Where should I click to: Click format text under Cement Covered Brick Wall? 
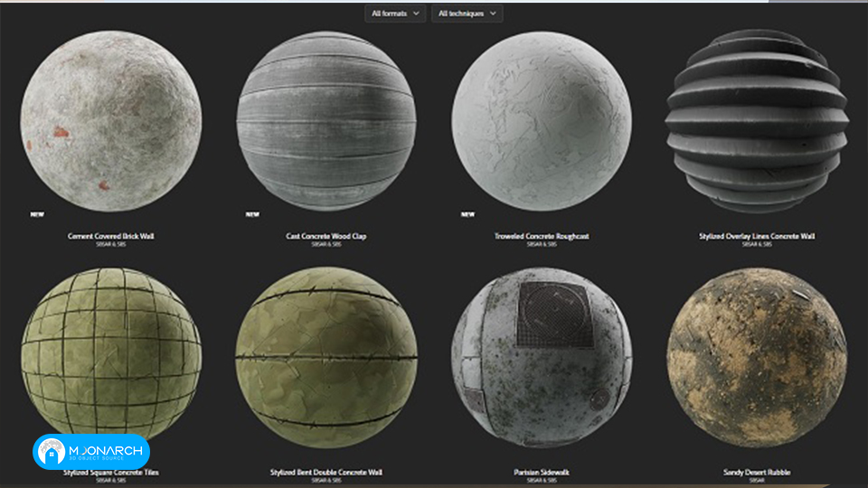tap(110, 244)
